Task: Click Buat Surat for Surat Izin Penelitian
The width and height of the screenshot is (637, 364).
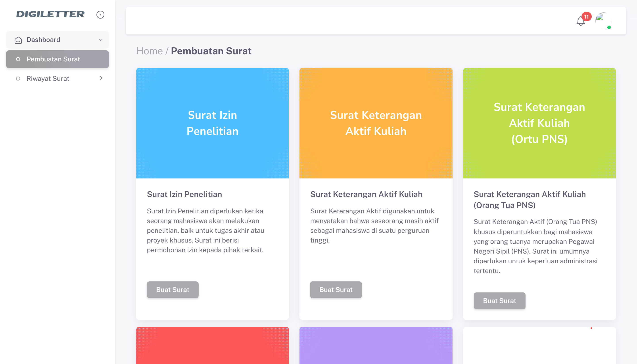Action: 173,290
